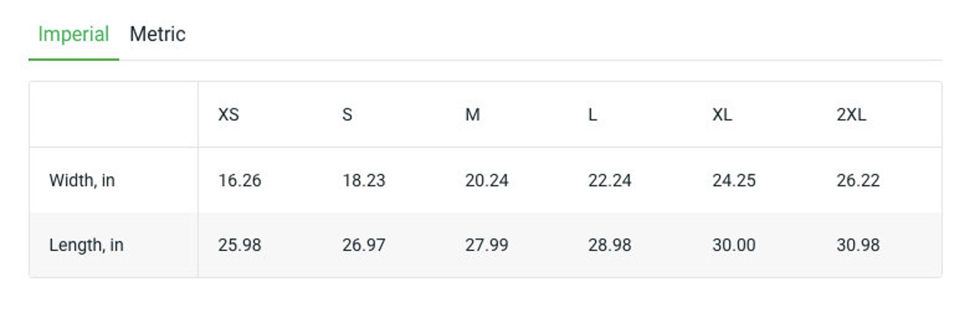The height and width of the screenshot is (318, 980).
Task: Click the 2XL length value 30.98
Action: click(858, 245)
